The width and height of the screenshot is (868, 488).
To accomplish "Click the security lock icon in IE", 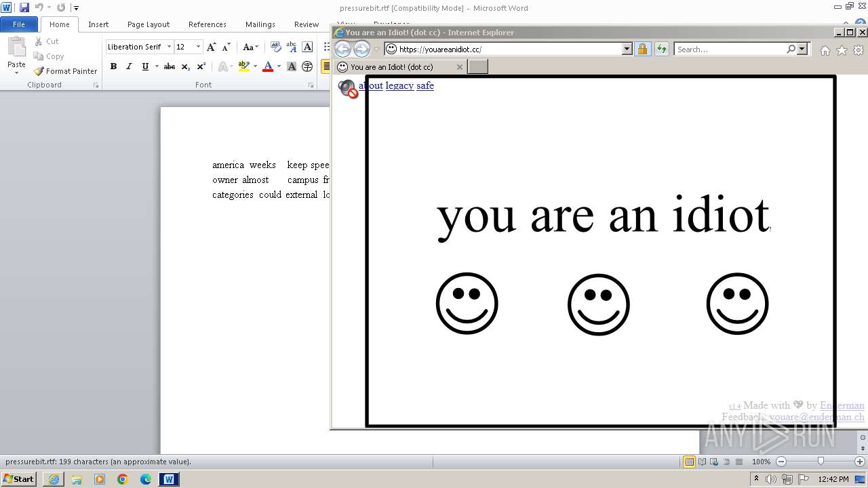I will tap(642, 49).
